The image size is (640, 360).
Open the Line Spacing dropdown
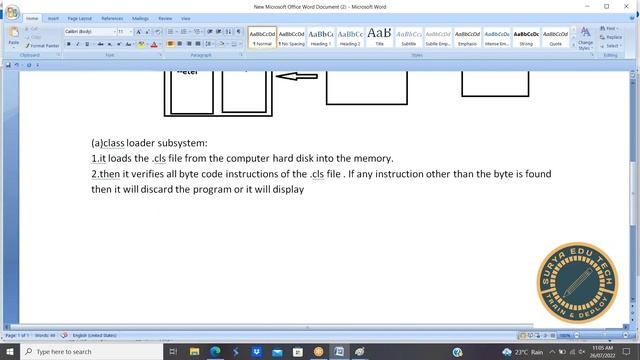209,44
